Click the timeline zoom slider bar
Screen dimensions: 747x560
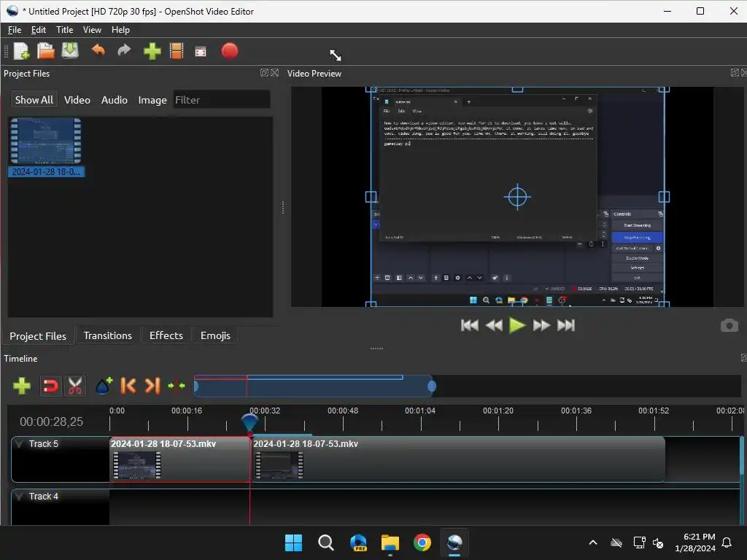coord(314,386)
